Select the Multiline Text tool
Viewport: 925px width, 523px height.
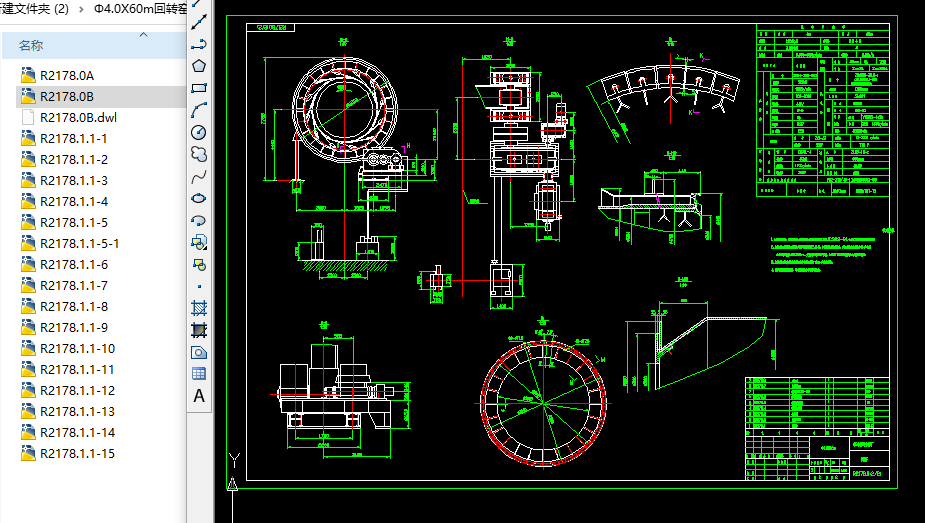coord(199,396)
